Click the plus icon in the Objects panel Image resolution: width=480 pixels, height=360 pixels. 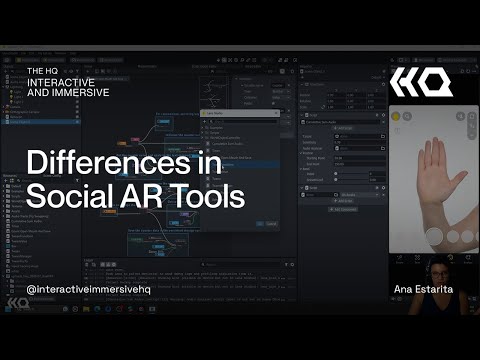(x=5, y=71)
